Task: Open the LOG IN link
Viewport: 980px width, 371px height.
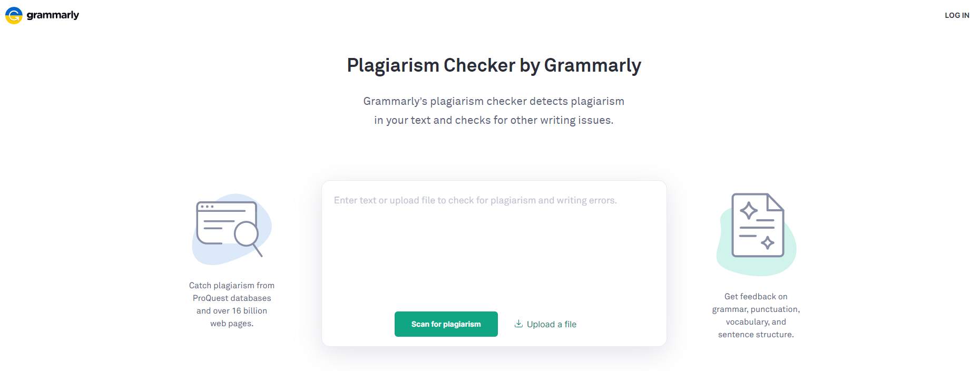Action: point(957,15)
